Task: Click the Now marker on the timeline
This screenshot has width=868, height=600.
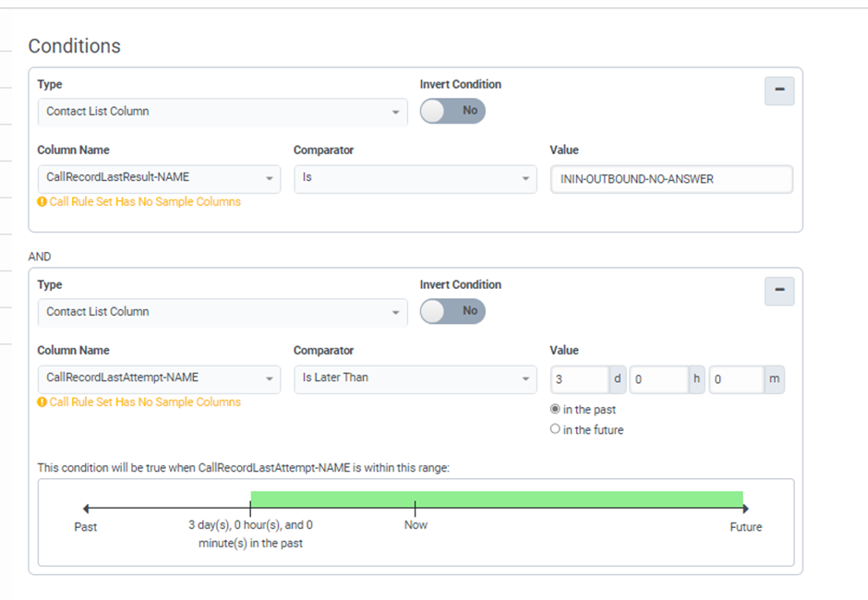Action: click(x=416, y=509)
